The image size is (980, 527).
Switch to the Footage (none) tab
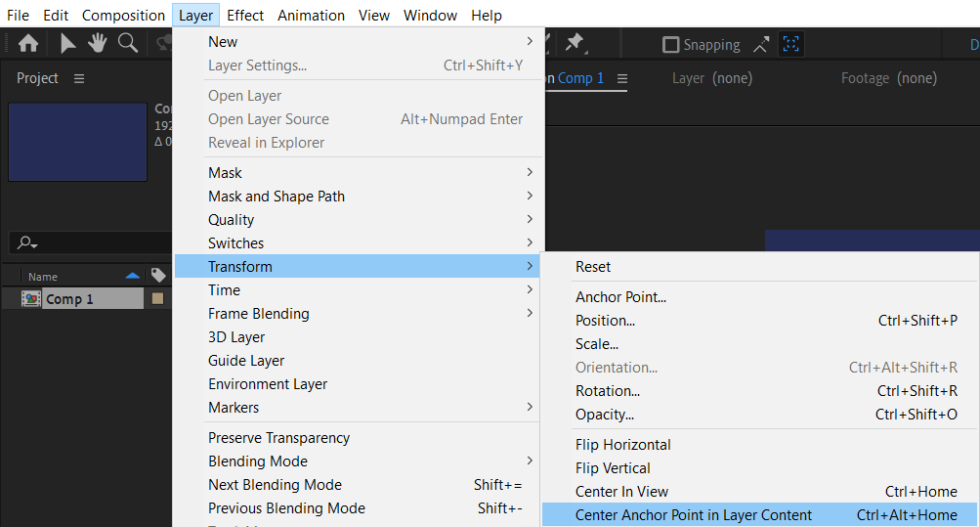(888, 78)
